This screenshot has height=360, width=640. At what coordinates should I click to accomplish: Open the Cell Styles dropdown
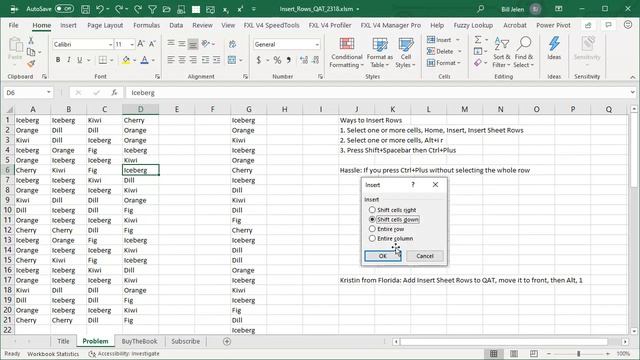click(x=405, y=52)
